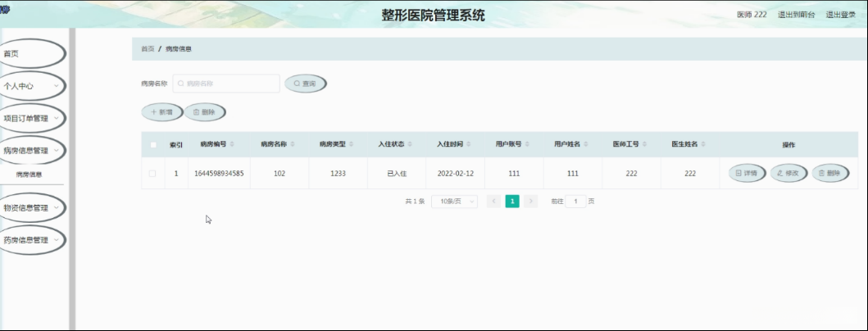Click 退出到前台 link in header

pyautogui.click(x=796, y=15)
